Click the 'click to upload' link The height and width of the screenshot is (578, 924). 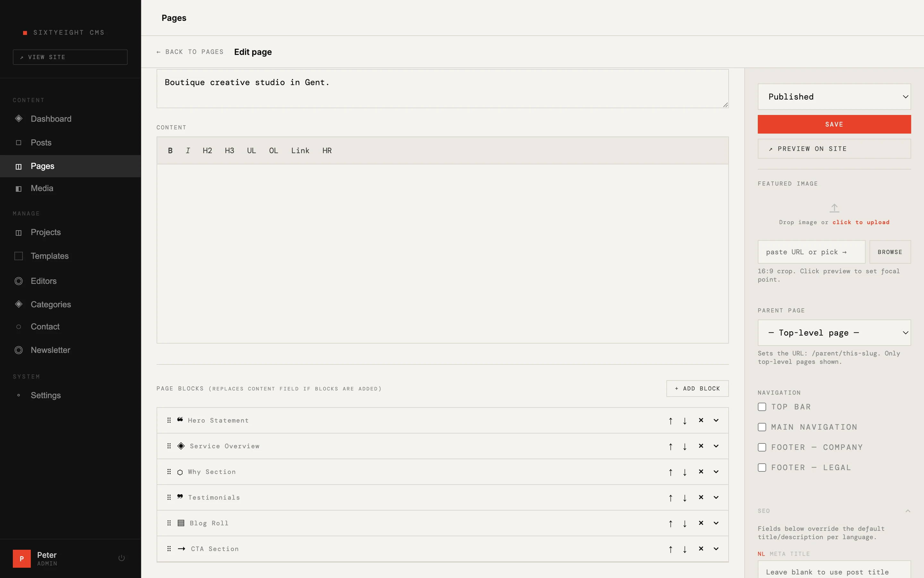click(x=861, y=222)
